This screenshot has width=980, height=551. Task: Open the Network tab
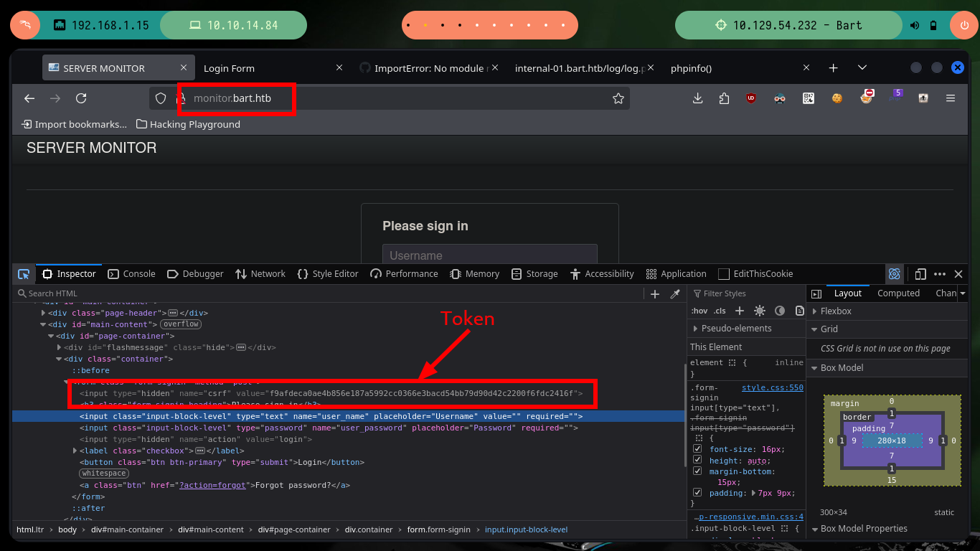tap(259, 274)
